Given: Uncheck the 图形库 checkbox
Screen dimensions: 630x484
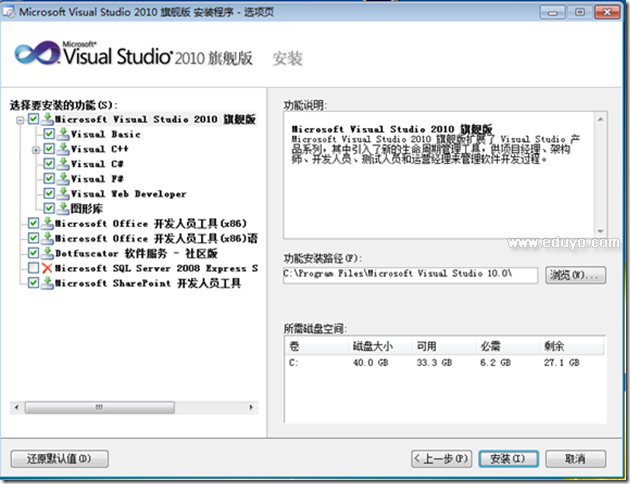Looking at the screenshot, I should 49,209.
